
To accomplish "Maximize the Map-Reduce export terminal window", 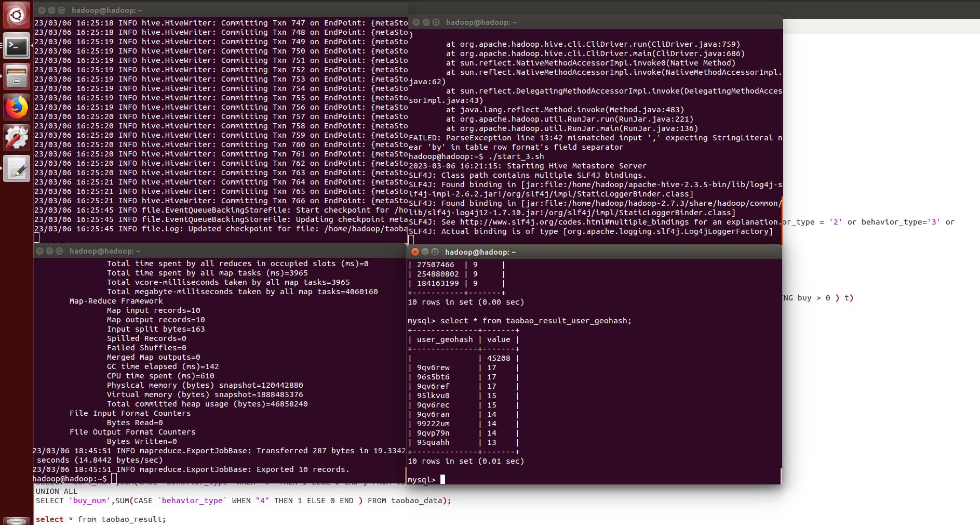I will (x=59, y=251).
